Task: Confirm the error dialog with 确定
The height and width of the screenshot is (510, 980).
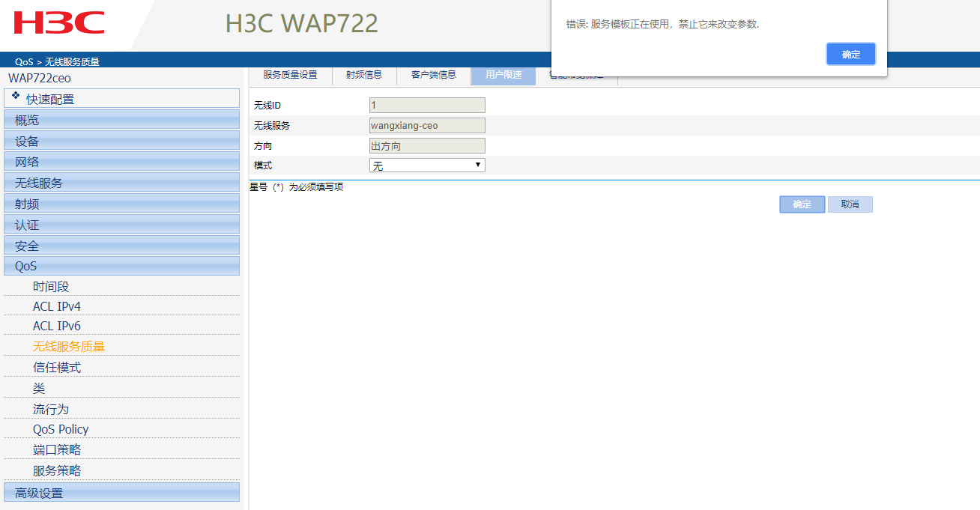Action: (851, 54)
